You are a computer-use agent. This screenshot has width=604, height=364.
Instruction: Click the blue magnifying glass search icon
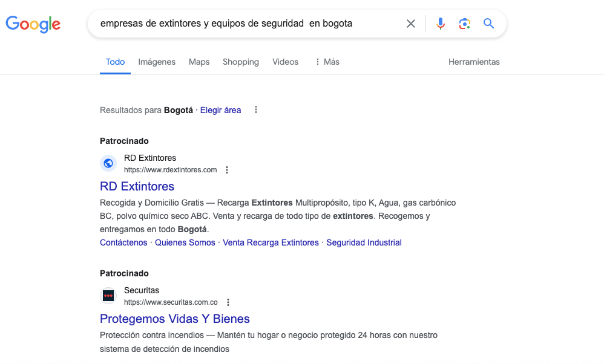(x=488, y=24)
